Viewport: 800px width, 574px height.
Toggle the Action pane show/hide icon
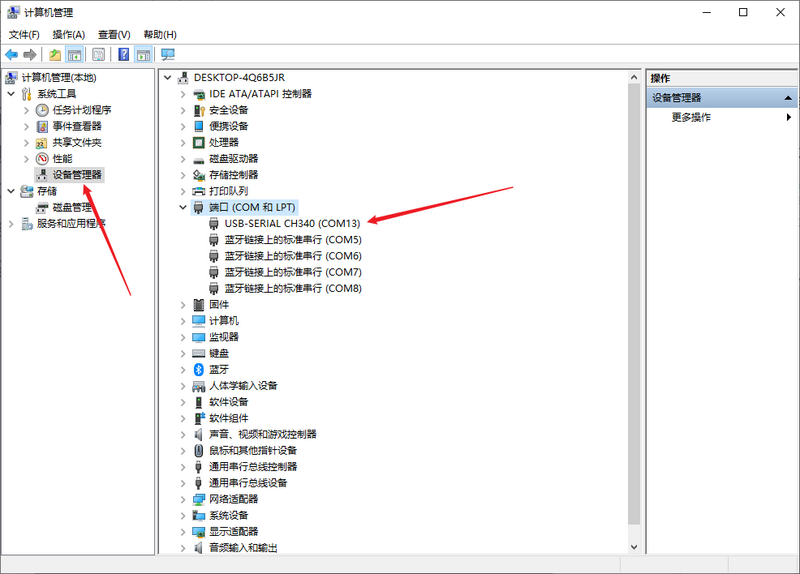click(x=143, y=55)
